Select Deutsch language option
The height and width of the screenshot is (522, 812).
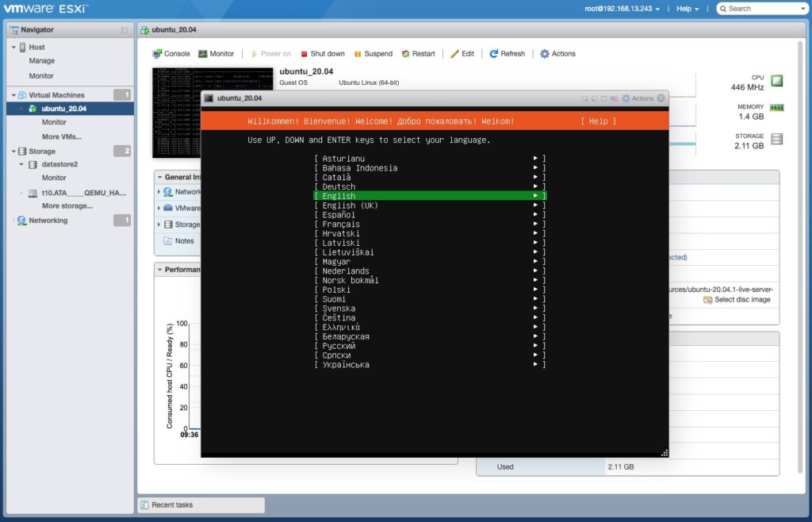point(430,186)
